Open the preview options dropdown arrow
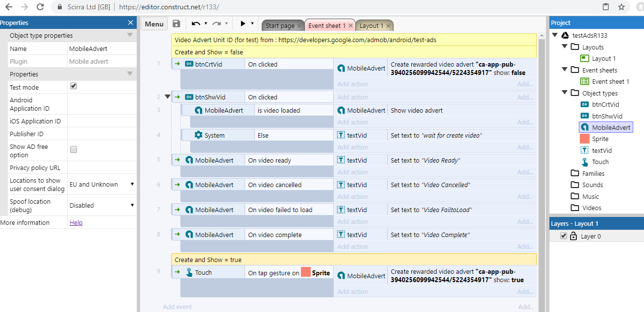 coord(252,24)
